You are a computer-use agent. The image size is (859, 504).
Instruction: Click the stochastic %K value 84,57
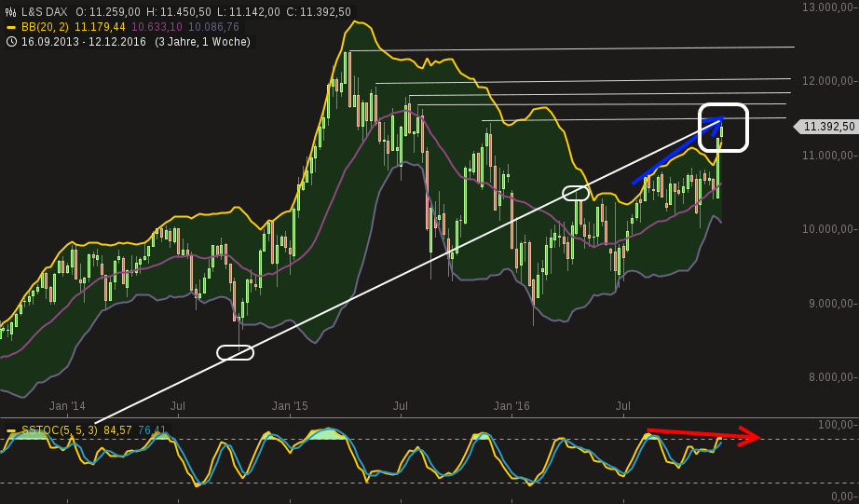coord(117,430)
